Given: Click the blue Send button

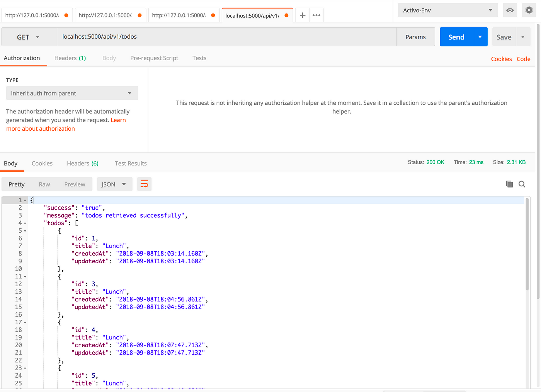Looking at the screenshot, I should click(456, 37).
